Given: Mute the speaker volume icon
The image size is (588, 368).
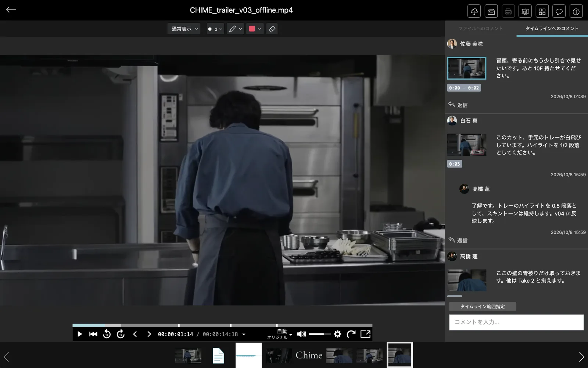Looking at the screenshot, I should (301, 334).
